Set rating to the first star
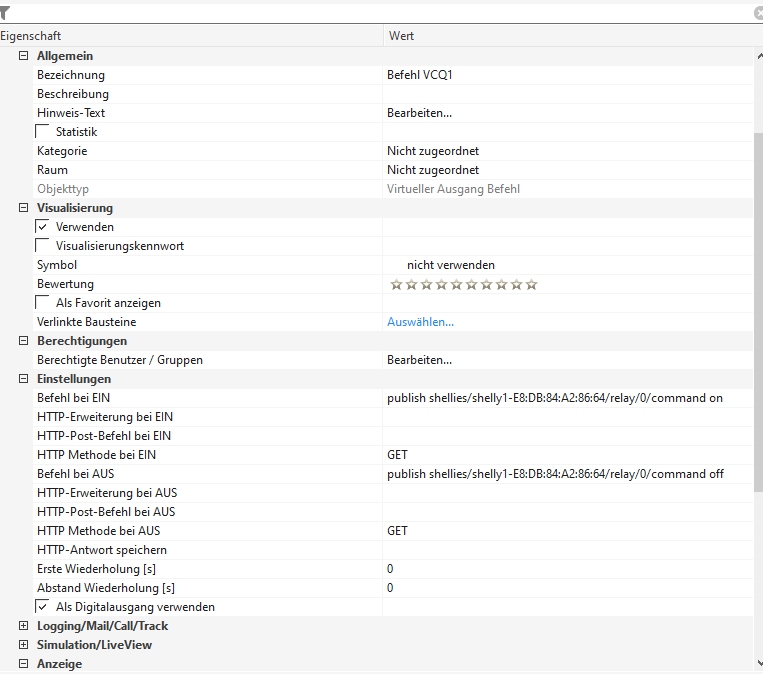This screenshot has height=674, width=763. click(396, 284)
